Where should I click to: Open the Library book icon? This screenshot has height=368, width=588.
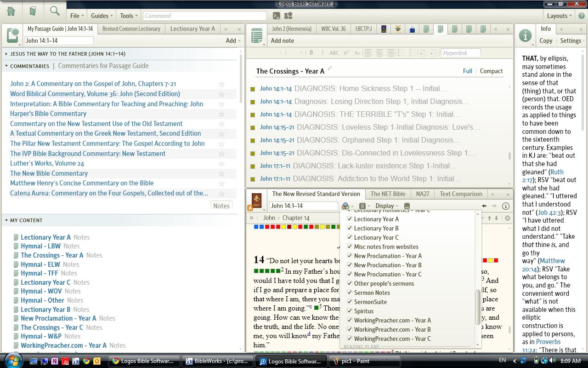pos(33,11)
